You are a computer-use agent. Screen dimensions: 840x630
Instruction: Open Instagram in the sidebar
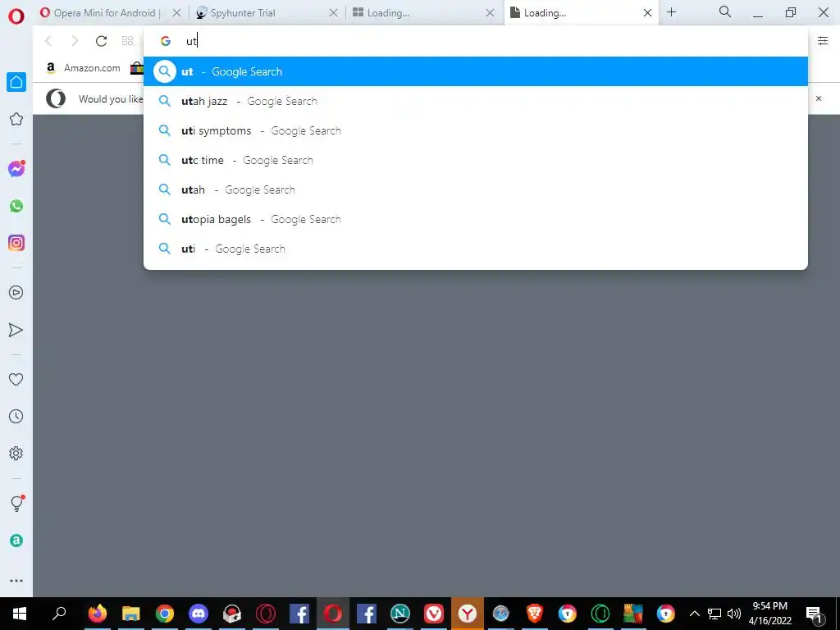pos(16,243)
